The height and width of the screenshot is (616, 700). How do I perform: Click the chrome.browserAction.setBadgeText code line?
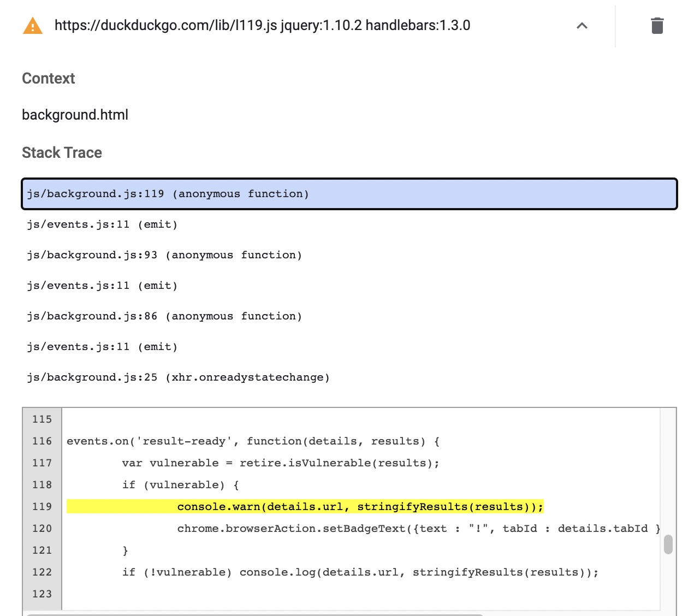point(419,528)
